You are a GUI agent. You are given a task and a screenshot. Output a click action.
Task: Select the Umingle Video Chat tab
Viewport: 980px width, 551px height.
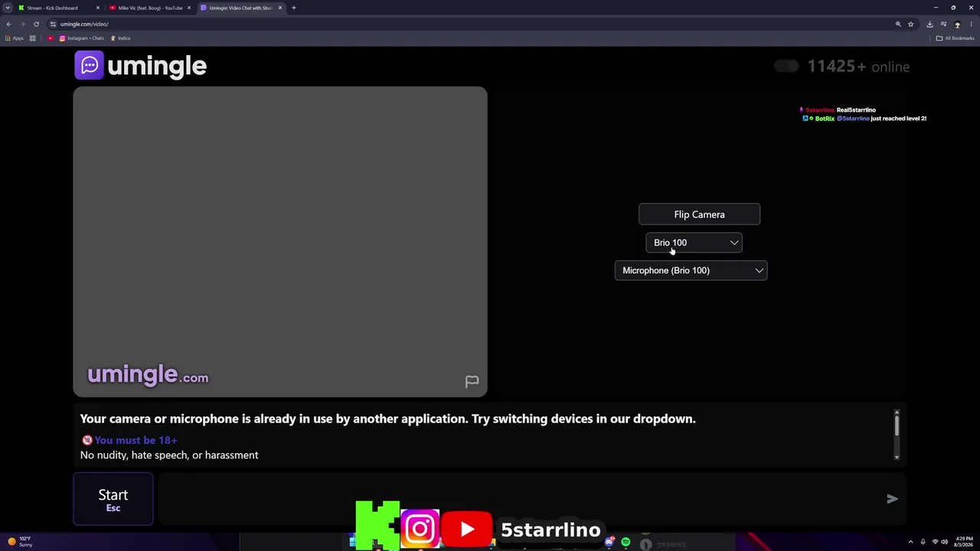[x=241, y=8]
